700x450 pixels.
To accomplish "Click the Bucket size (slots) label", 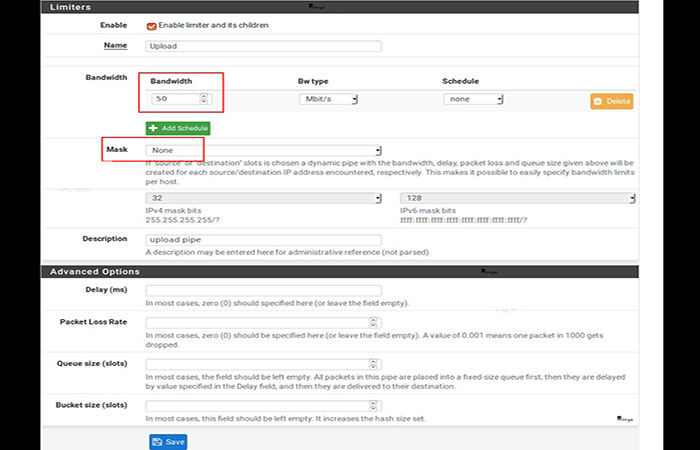I will click(92, 405).
